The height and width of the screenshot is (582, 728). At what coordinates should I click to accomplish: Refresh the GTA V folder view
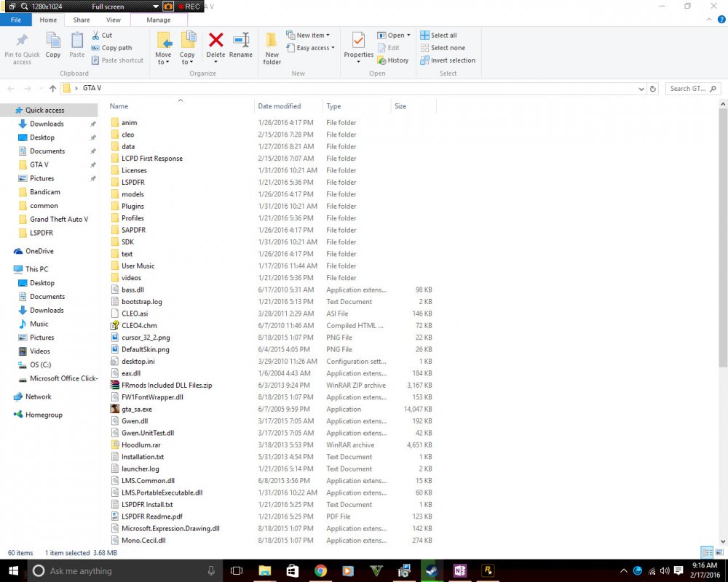[653, 89]
